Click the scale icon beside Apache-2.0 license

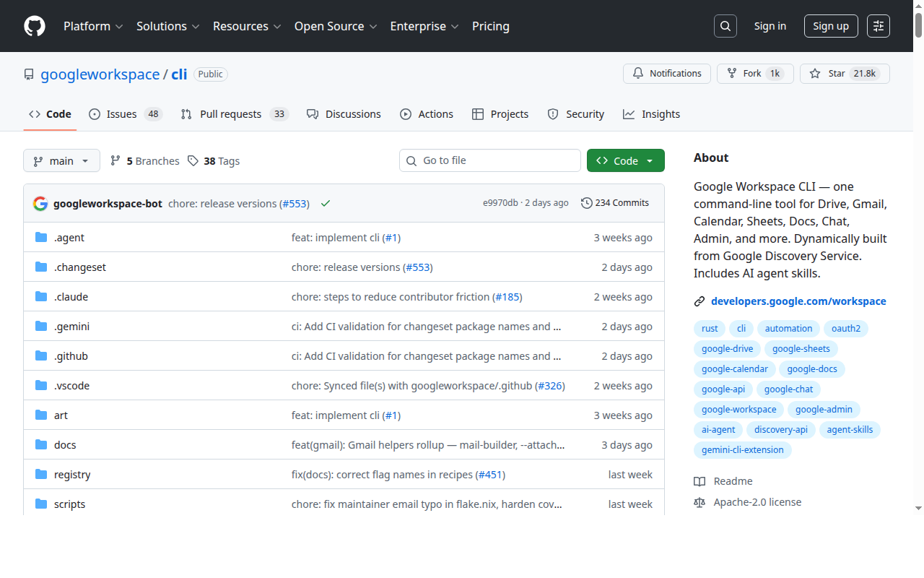[x=699, y=501]
